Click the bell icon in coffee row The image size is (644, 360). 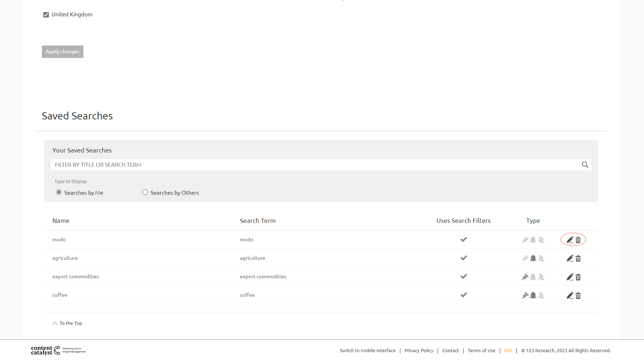533,295
